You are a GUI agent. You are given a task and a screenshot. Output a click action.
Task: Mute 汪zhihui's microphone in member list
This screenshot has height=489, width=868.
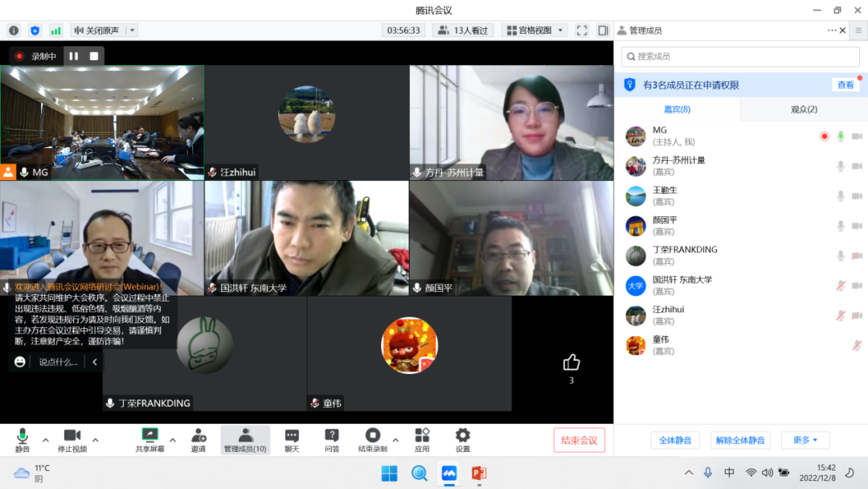(839, 314)
